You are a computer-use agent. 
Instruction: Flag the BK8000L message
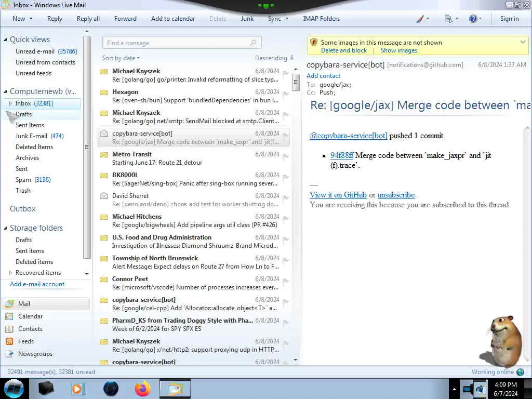[285, 177]
